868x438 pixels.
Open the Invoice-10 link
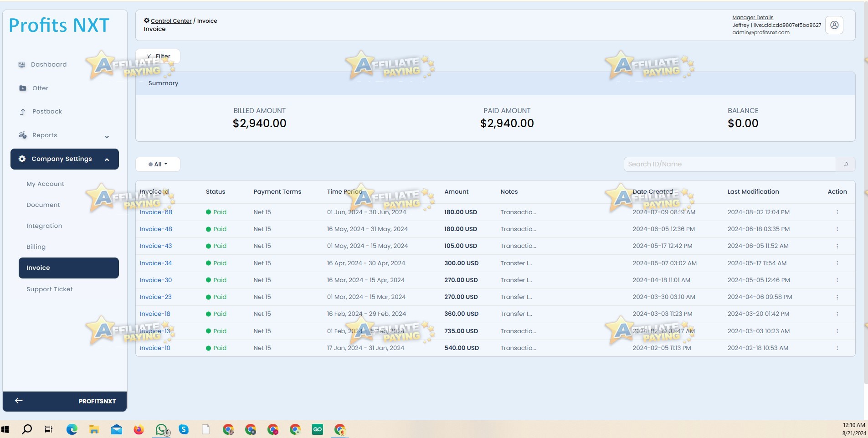[155, 348]
